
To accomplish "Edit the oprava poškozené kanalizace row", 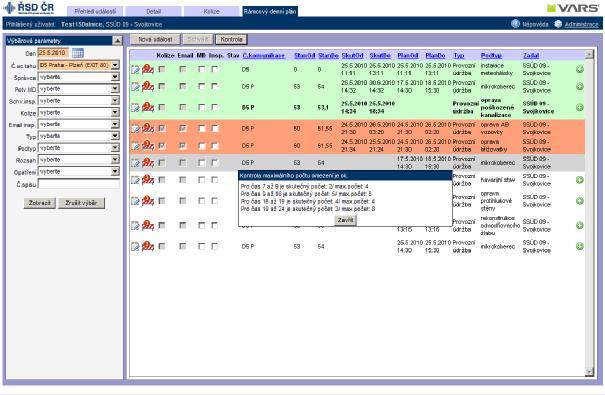I will (135, 107).
